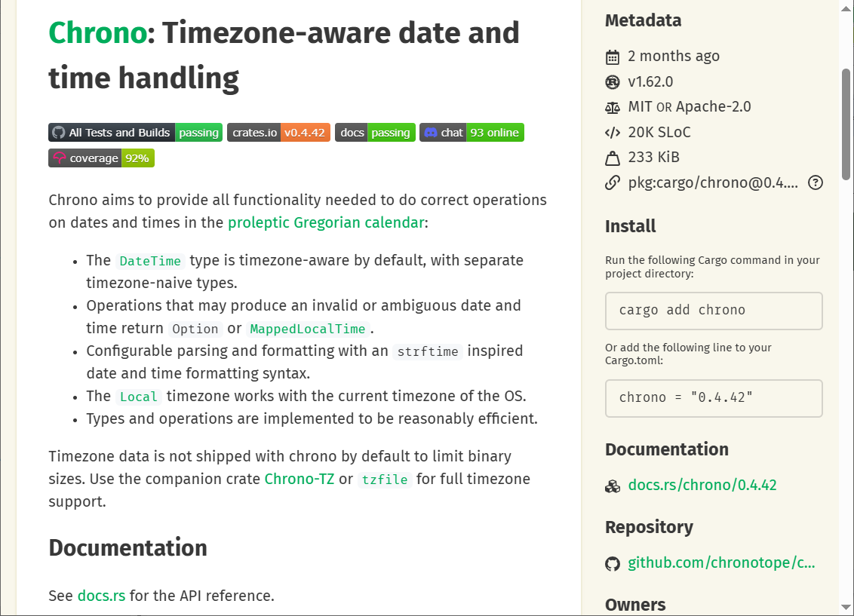Click the Rust version icon next to v1.62.0

pyautogui.click(x=613, y=82)
